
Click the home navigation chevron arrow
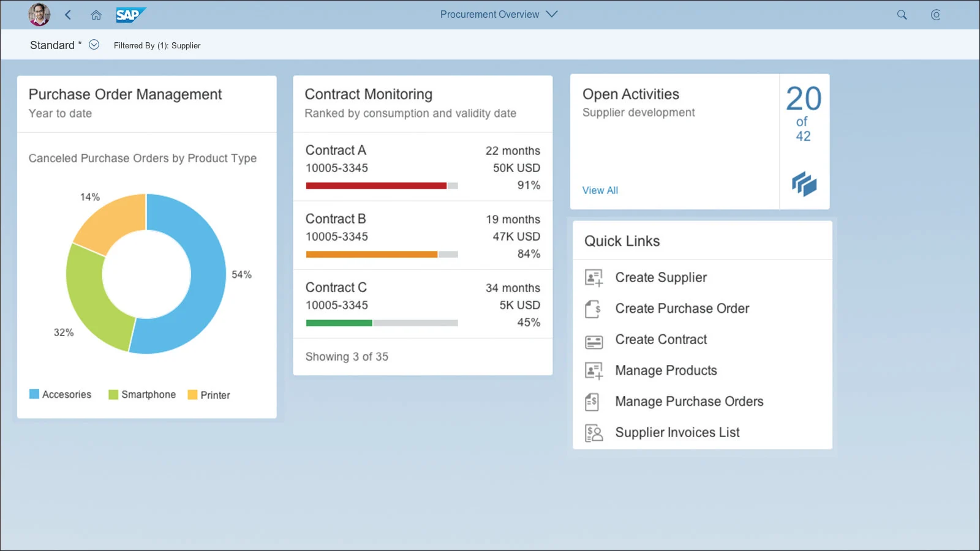click(68, 14)
